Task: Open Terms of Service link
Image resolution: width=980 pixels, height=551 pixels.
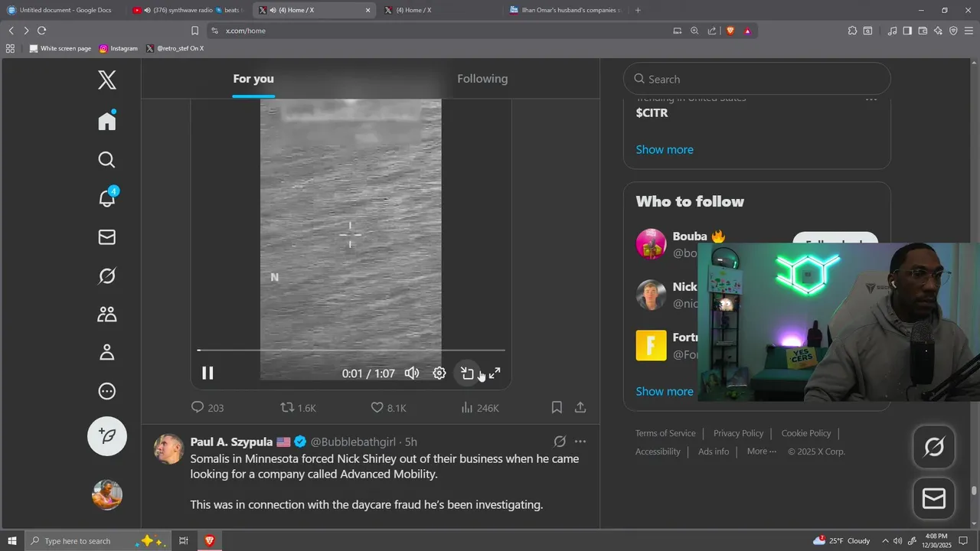Action: 665,433
